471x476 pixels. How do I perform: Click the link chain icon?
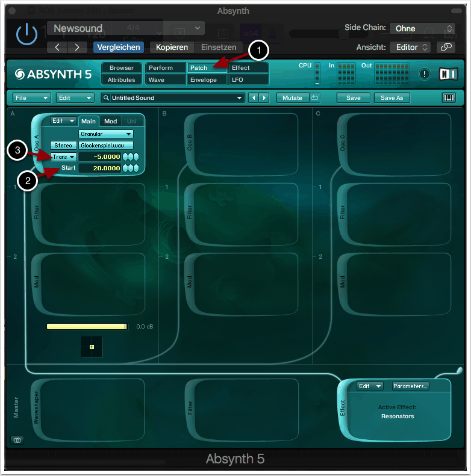click(446, 47)
